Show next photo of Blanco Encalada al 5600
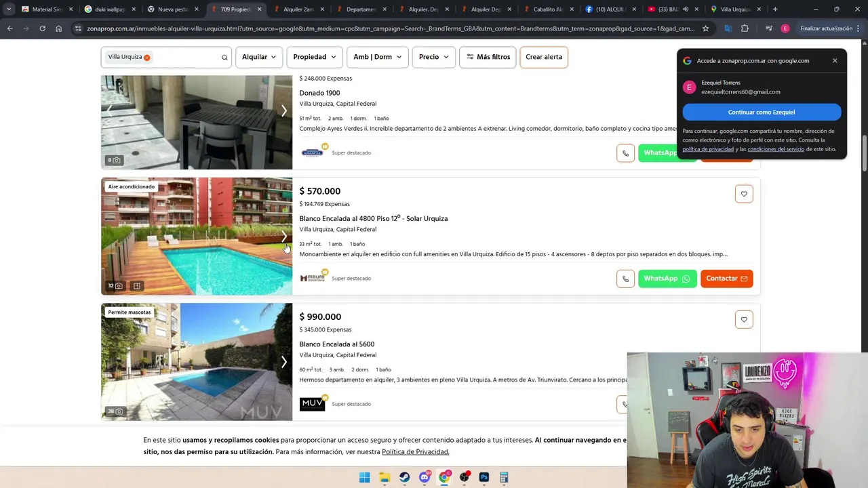Viewport: 868px width, 488px height. [x=283, y=362]
